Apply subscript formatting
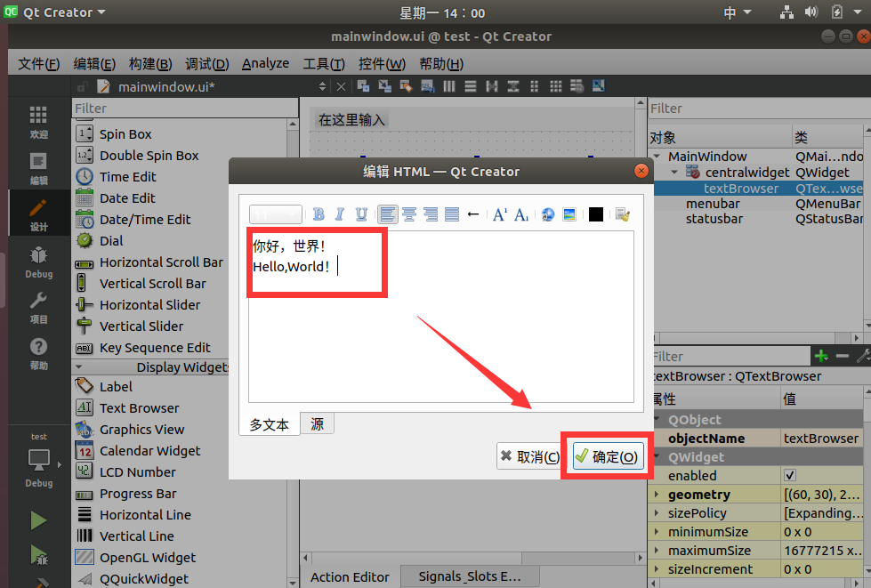The image size is (871, 588). pyautogui.click(x=521, y=214)
